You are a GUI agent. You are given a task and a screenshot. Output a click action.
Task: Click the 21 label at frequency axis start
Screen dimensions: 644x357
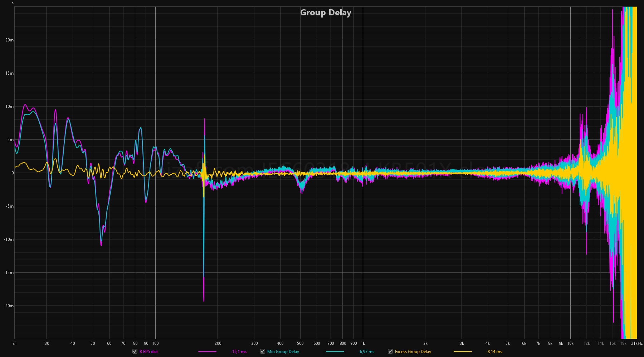pos(15,343)
